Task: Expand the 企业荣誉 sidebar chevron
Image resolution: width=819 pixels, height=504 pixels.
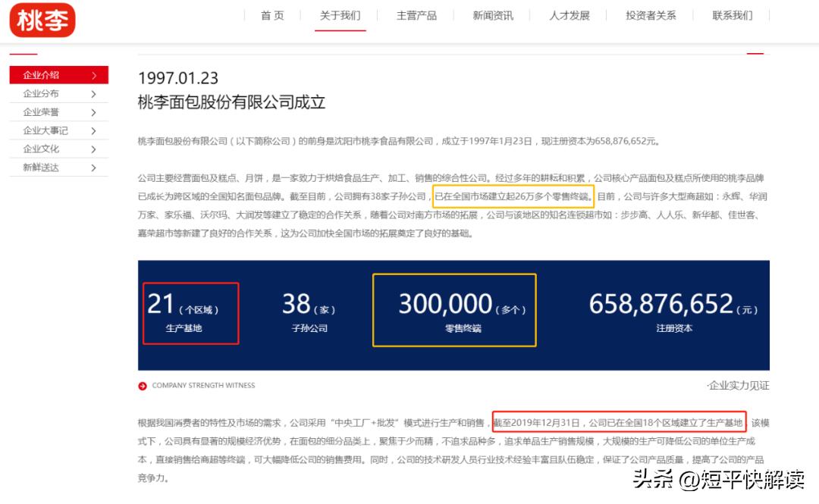Action: (94, 112)
